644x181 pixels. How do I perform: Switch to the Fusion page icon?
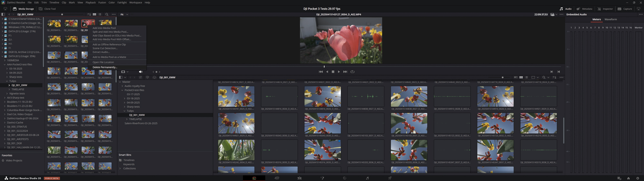pyautogui.click(x=322, y=178)
